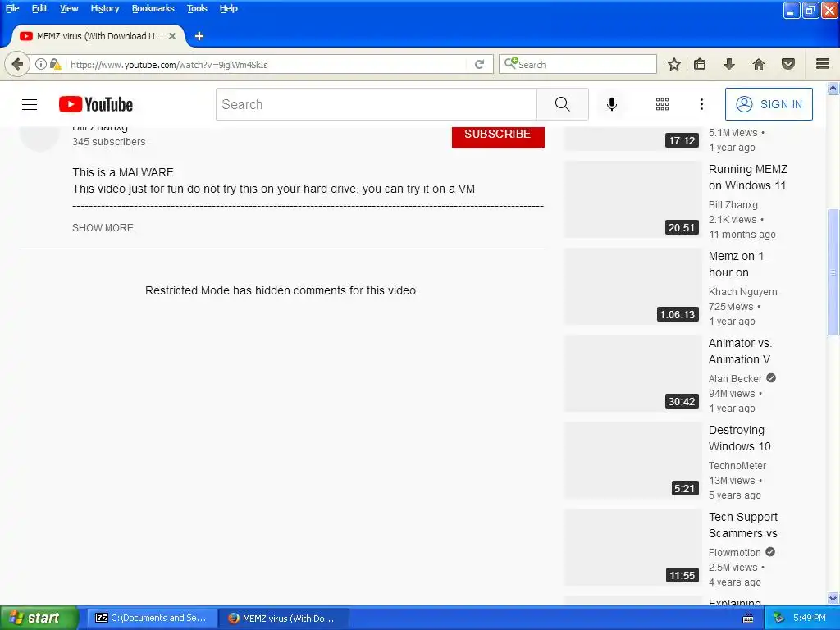
Task: Open Animator vs. Animation V video
Action: [740, 351]
